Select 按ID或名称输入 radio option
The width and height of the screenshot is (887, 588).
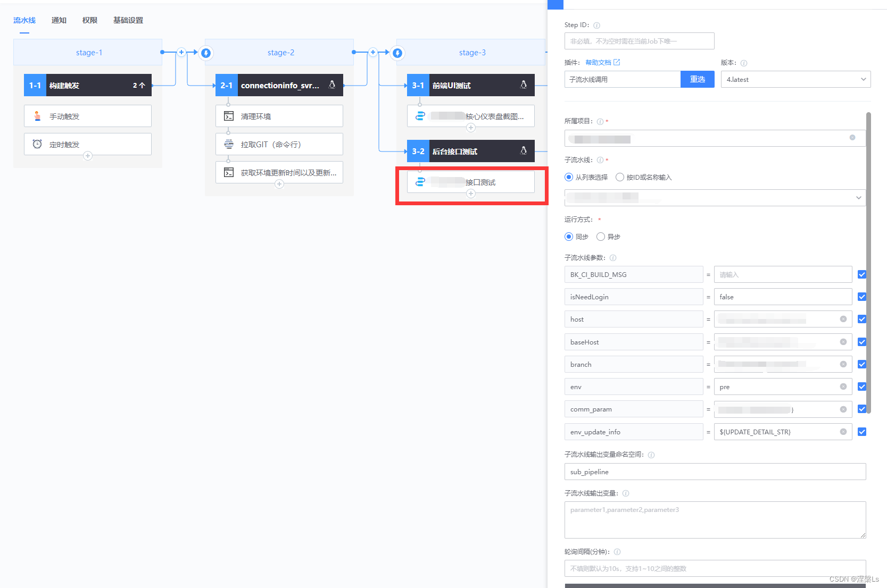[620, 177]
